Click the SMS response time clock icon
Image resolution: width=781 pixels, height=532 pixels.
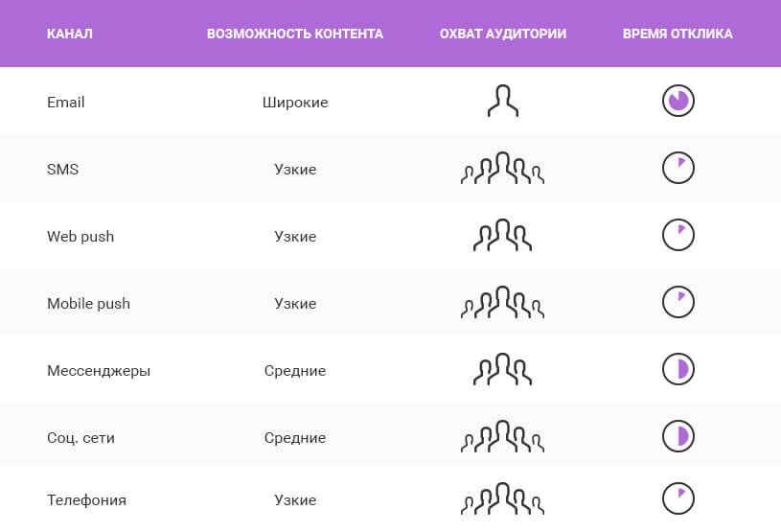tap(678, 168)
